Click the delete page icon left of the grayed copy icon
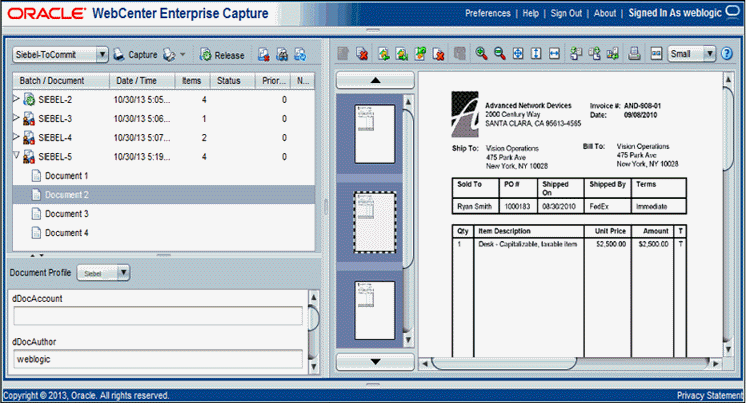 [438, 53]
